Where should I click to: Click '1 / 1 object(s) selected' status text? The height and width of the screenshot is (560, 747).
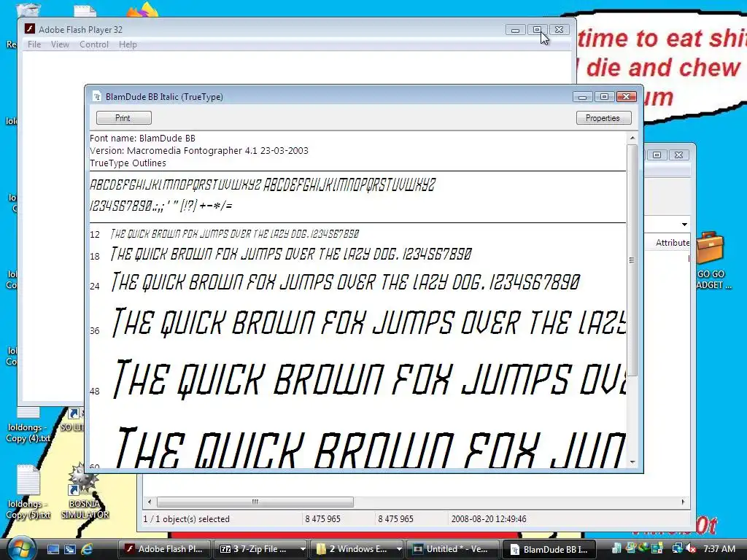point(186,519)
